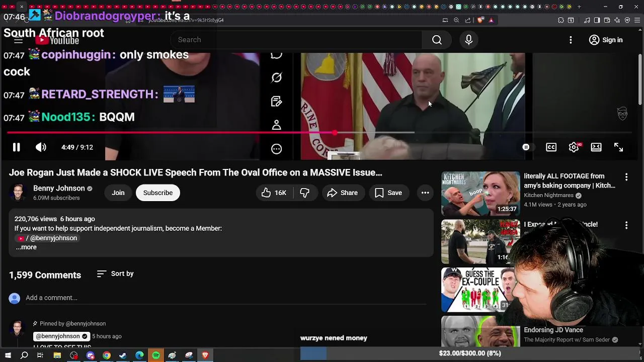This screenshot has width=644, height=362.
Task: Pause the video with the pause button
Action: tap(16, 147)
